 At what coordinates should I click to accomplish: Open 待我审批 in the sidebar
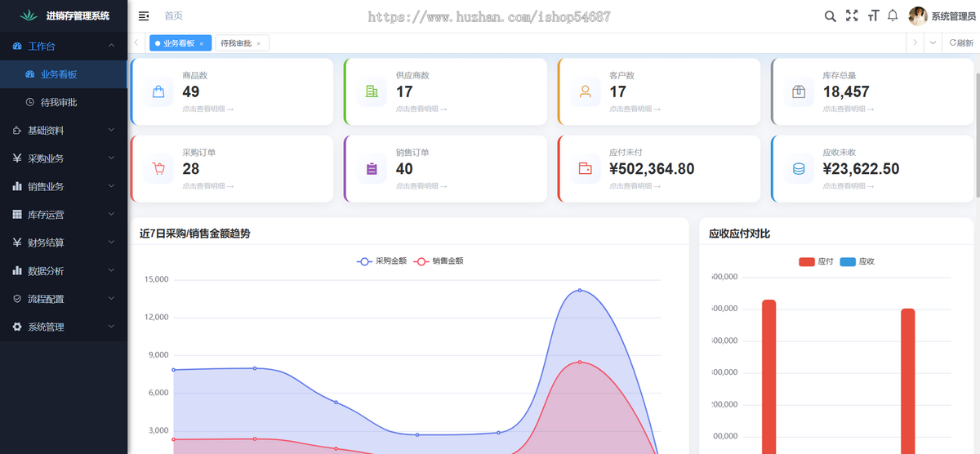(64, 102)
